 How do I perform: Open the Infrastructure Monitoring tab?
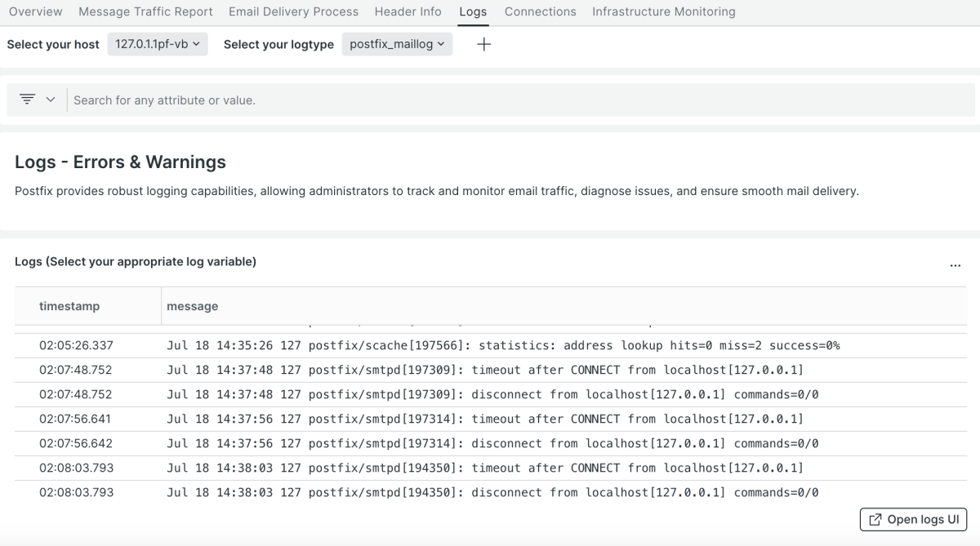tap(663, 11)
